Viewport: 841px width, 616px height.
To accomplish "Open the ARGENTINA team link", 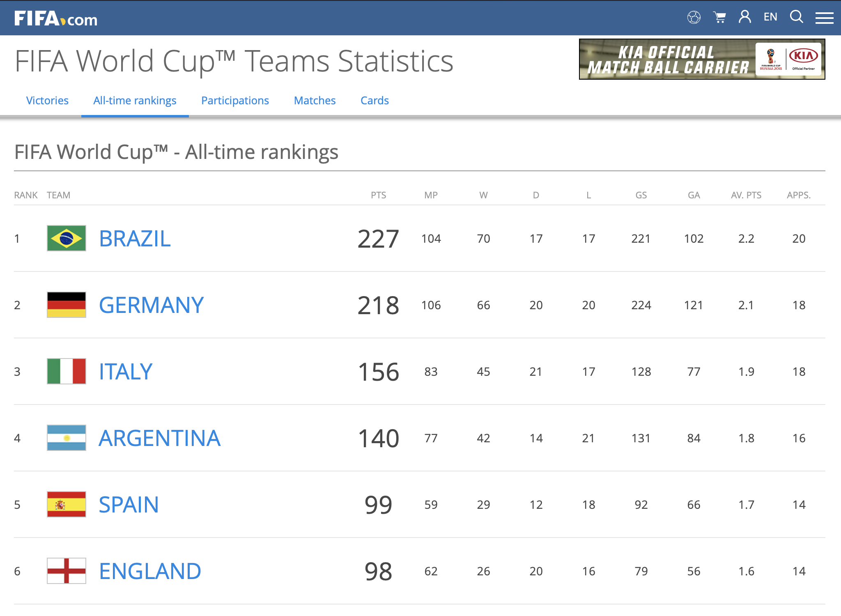I will pos(160,438).
